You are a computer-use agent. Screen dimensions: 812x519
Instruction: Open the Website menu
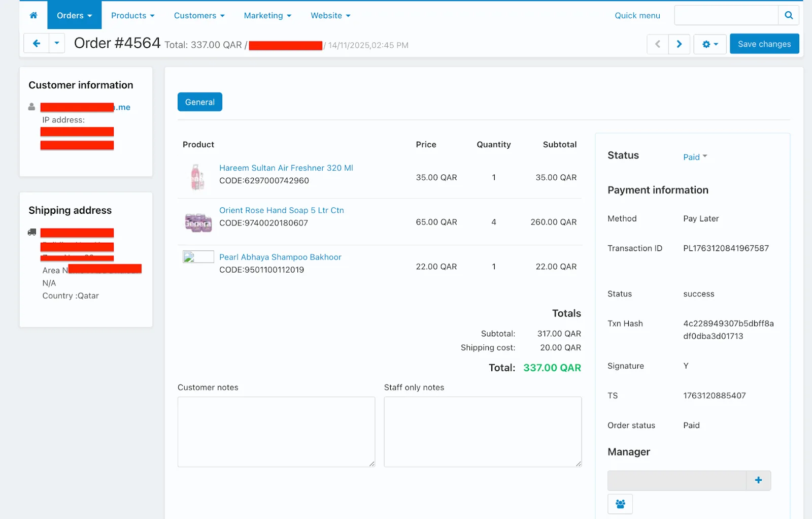coord(331,15)
